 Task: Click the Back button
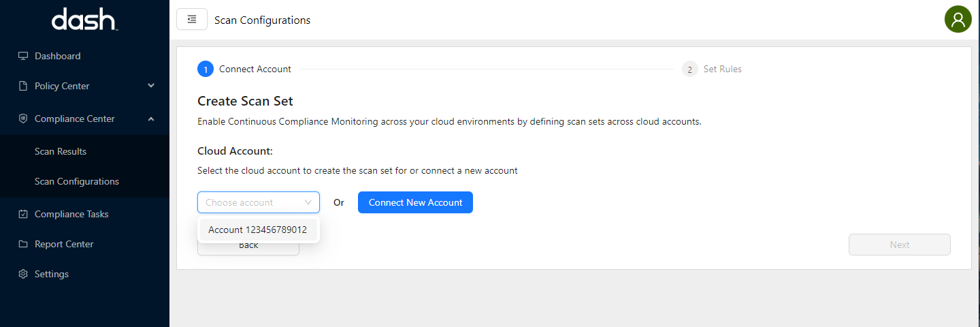click(248, 247)
